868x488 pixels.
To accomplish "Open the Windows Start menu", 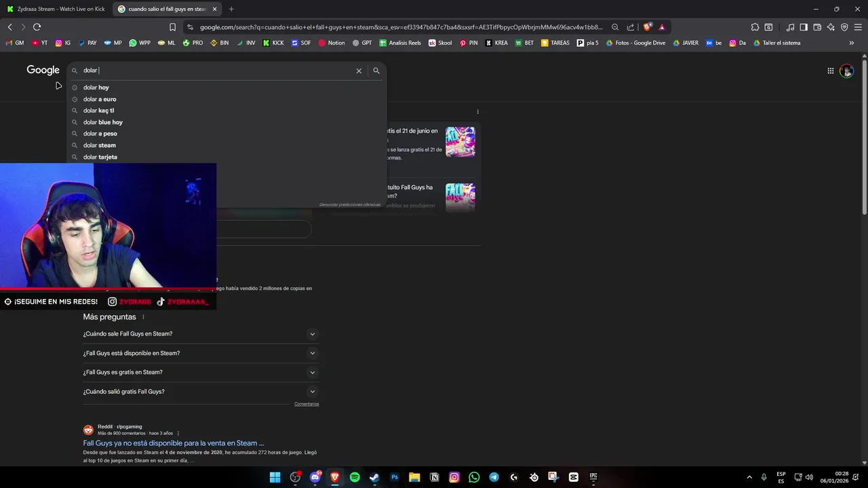I will [x=275, y=477].
